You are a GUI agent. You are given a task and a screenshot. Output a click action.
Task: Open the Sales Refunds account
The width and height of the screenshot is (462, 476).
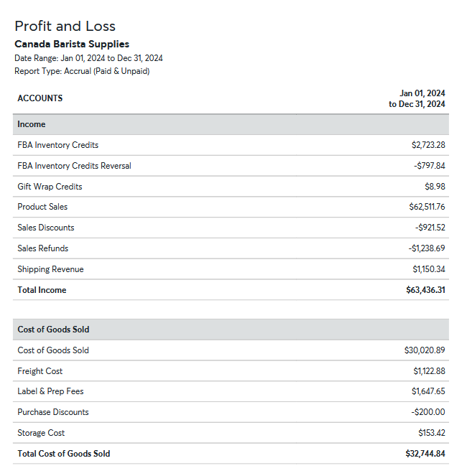tap(43, 248)
